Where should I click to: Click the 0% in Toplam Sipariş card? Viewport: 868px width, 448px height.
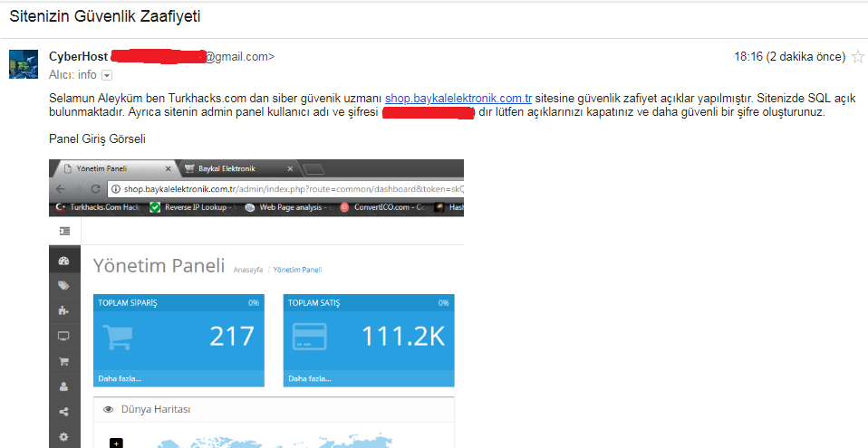(x=254, y=303)
